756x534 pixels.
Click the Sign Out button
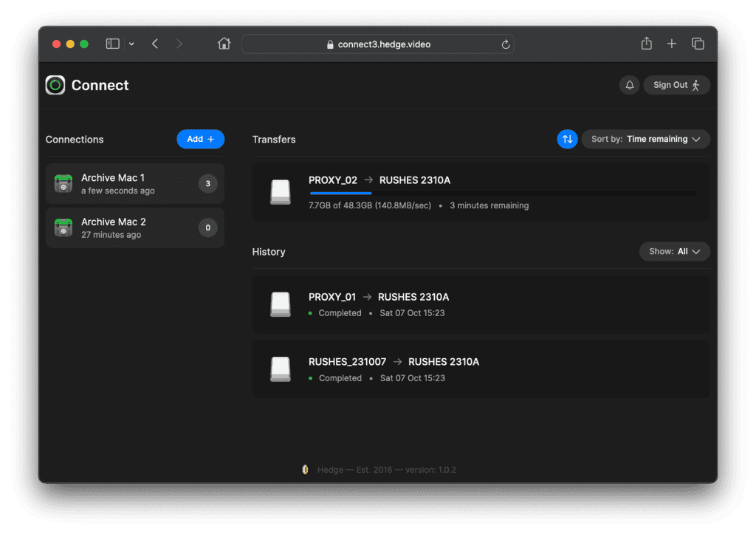tap(676, 85)
